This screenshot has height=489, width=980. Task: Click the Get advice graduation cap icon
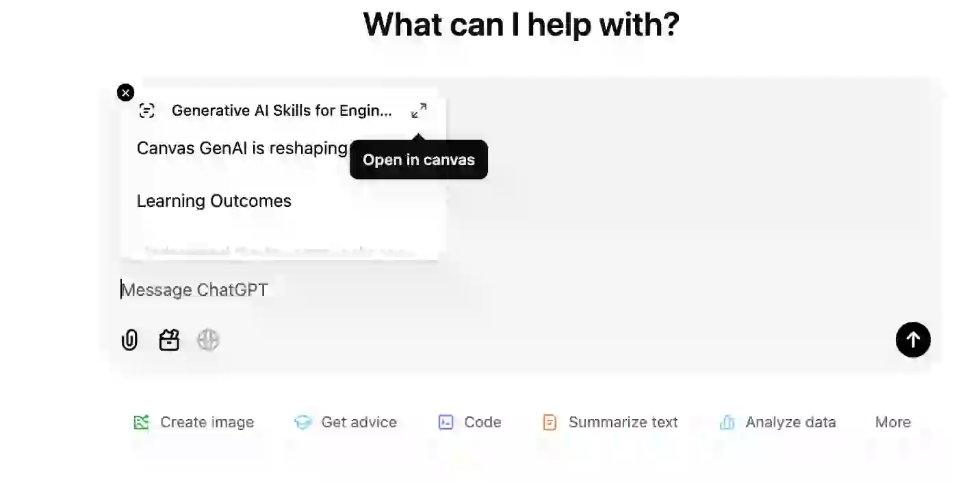[302, 423]
